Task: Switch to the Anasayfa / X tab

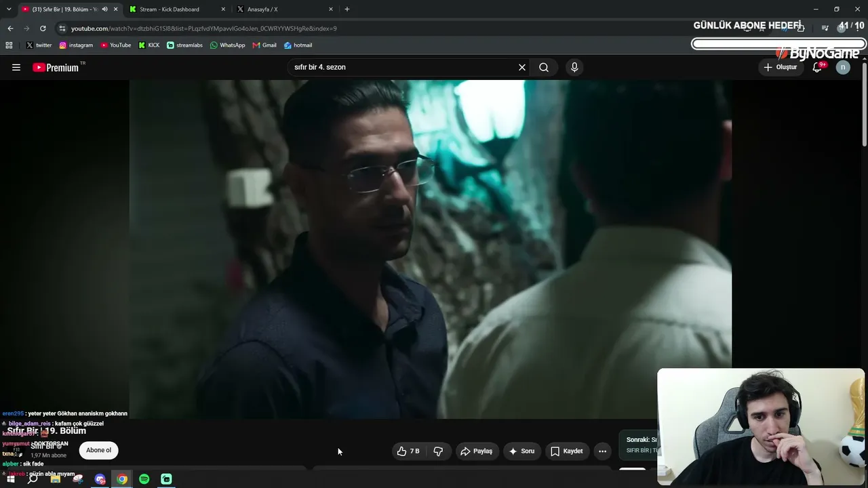Action: coord(263,9)
